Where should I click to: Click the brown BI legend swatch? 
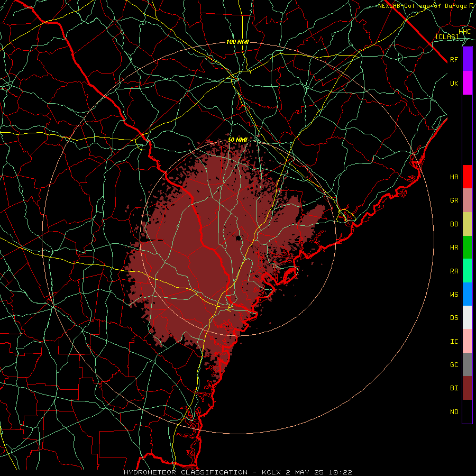coord(467,388)
